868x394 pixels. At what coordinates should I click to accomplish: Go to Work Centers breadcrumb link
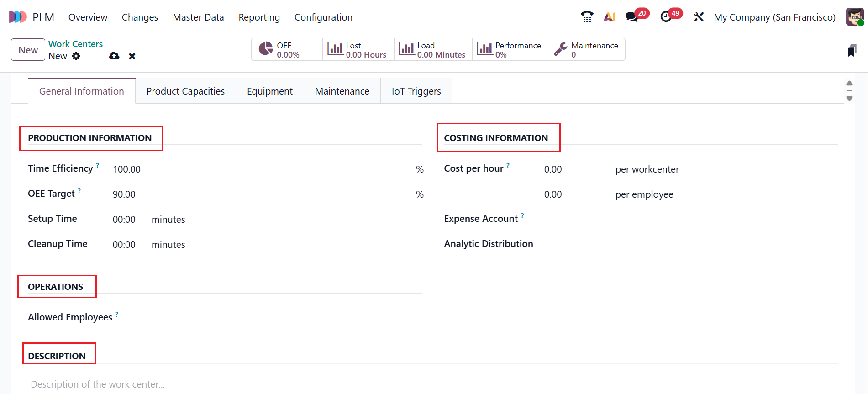75,44
